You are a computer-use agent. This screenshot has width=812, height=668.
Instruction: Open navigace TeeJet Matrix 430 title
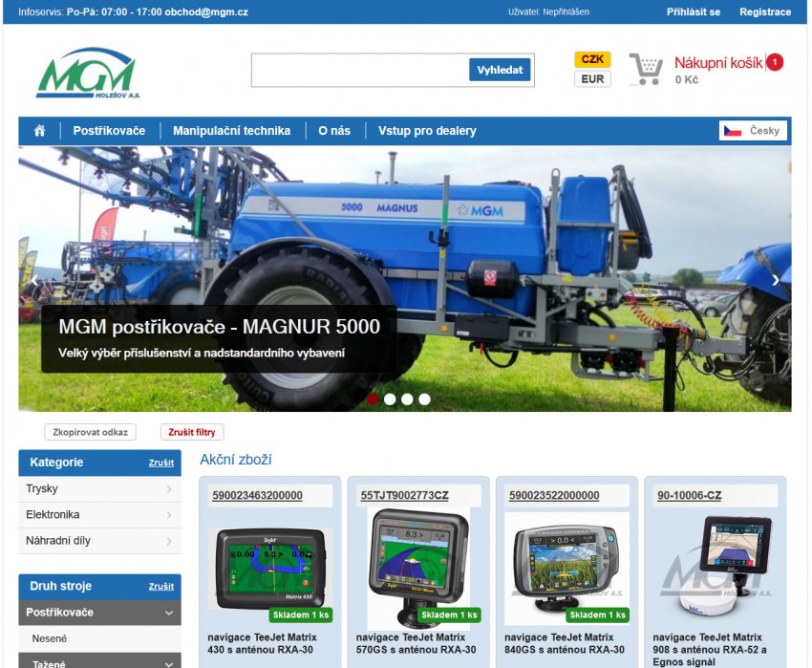pyautogui.click(x=262, y=643)
